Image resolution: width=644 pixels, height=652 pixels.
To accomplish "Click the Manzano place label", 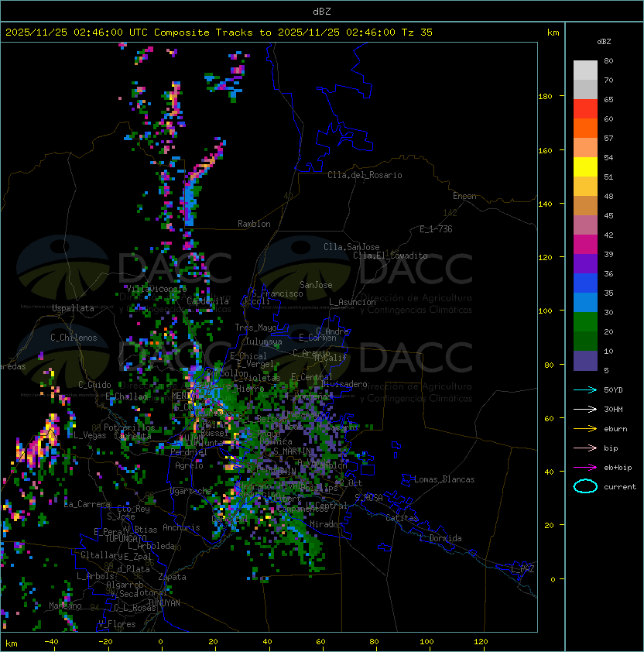I will 65,606.
